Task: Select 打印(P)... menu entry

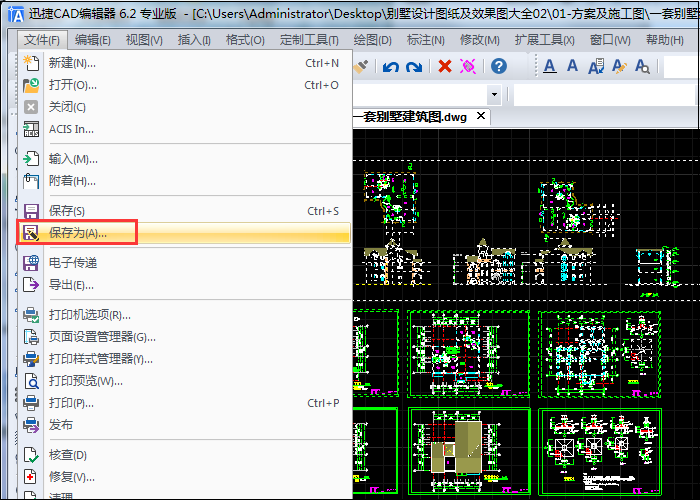Action: (184, 403)
